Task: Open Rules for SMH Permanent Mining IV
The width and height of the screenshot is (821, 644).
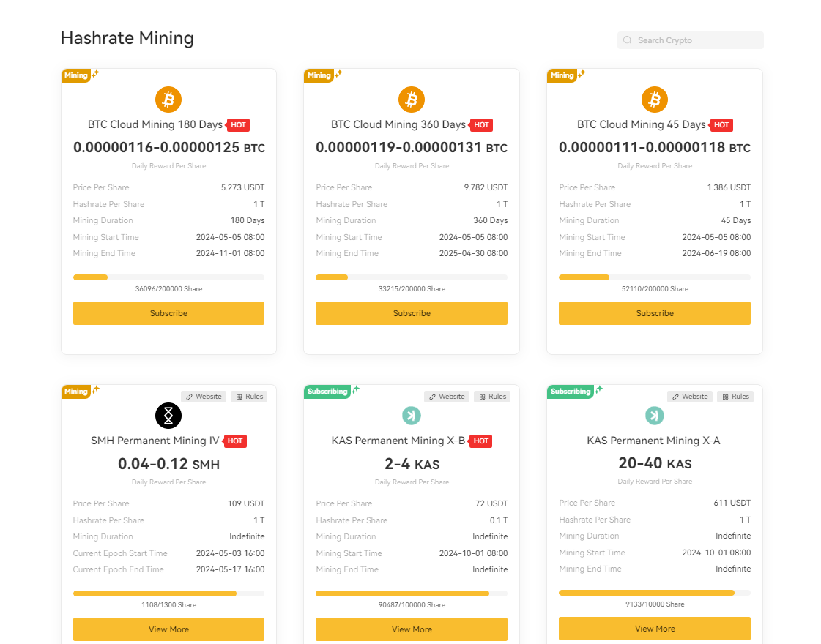Action: (x=249, y=397)
